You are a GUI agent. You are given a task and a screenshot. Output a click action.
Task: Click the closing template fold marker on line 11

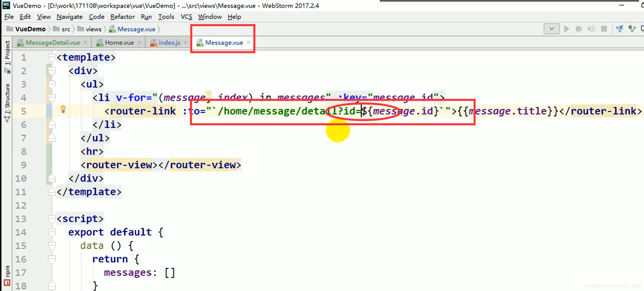[x=52, y=192]
